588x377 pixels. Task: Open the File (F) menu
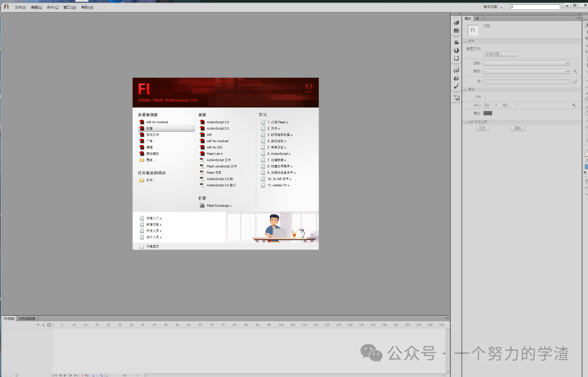click(x=20, y=8)
